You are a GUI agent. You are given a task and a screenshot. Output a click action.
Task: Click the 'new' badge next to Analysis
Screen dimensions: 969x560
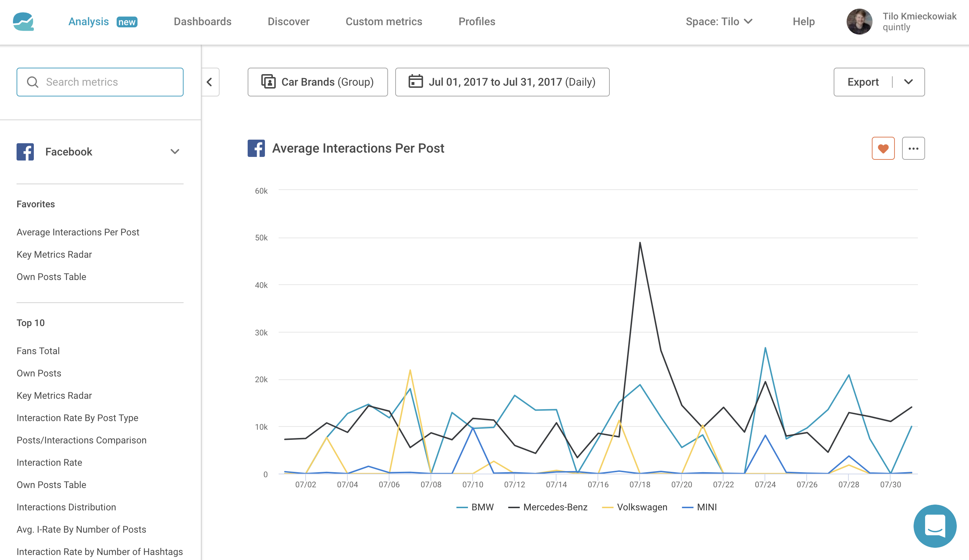127,22
